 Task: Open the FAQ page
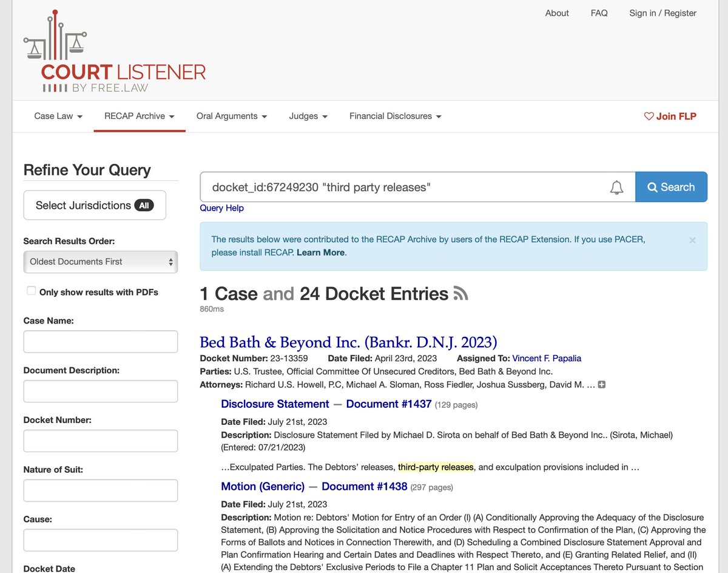coord(599,13)
